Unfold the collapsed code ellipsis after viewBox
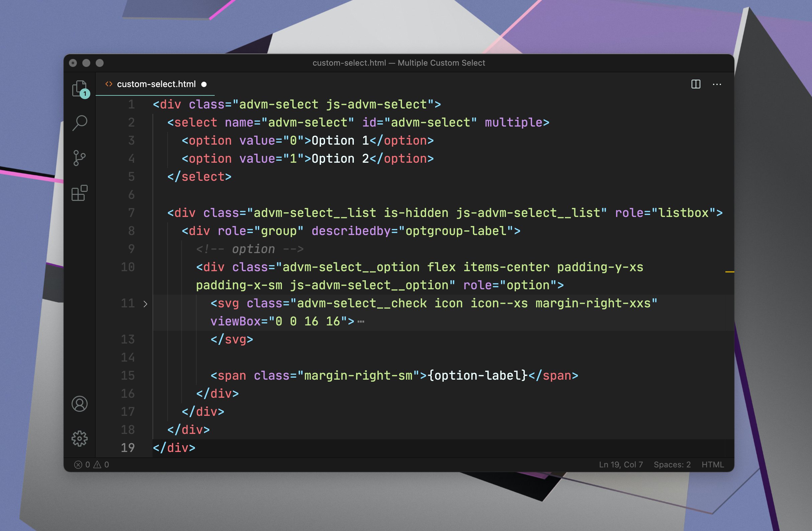812x531 pixels. (361, 321)
